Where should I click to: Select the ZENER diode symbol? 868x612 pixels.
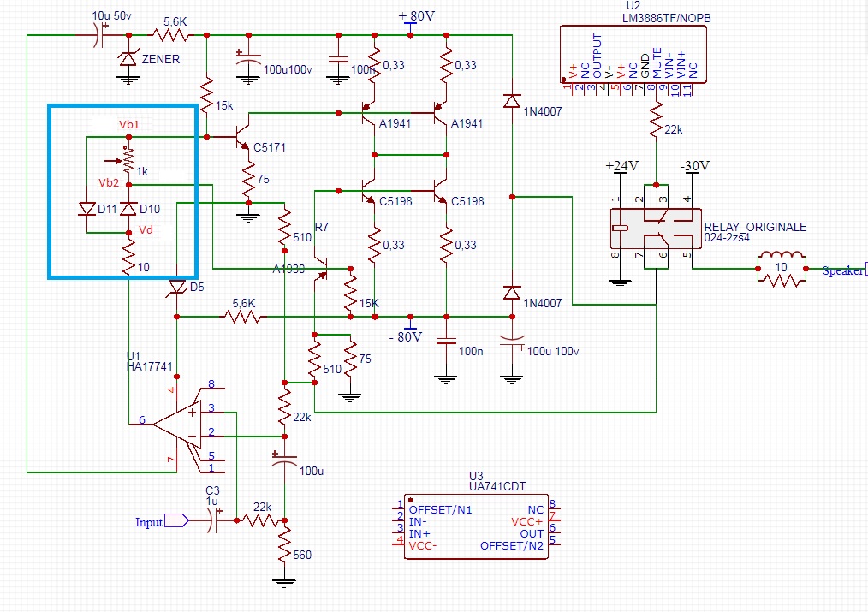[128, 58]
